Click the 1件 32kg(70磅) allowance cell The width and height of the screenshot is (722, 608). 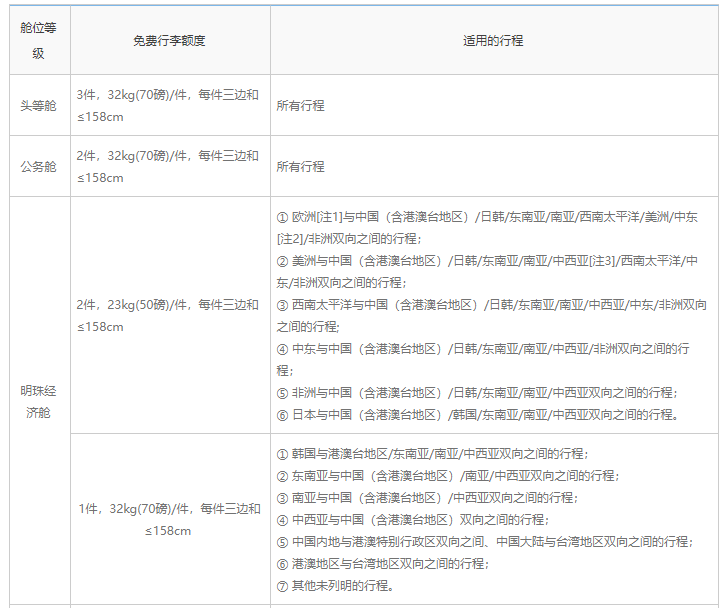pos(168,519)
